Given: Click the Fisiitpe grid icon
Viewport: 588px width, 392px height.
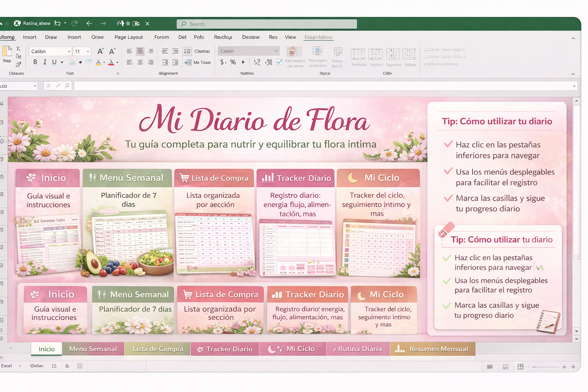Looking at the screenshot, I should [x=409, y=54].
